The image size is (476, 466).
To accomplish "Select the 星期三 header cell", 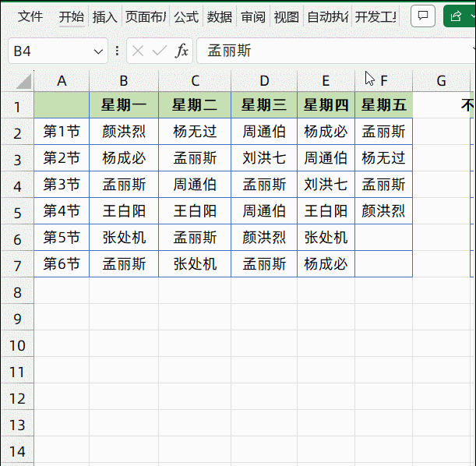I will click(x=264, y=105).
